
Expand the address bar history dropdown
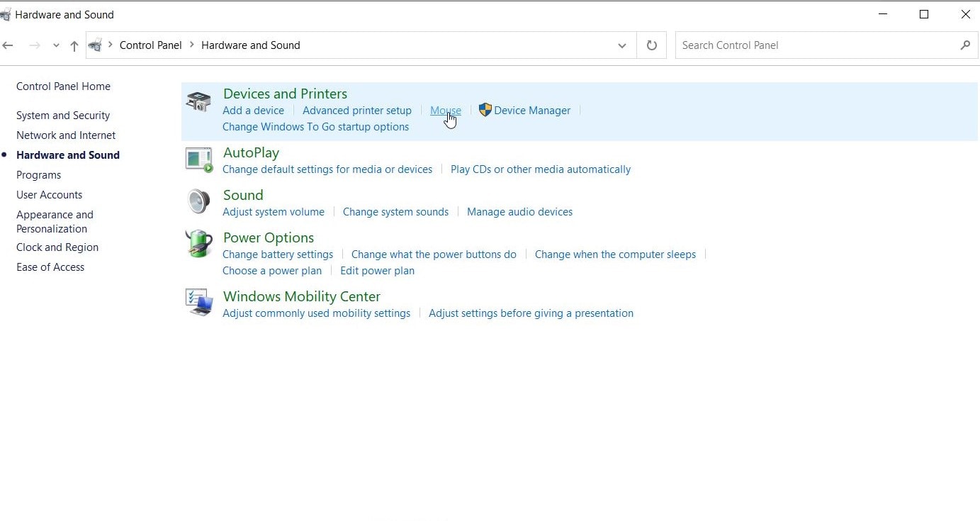click(622, 45)
